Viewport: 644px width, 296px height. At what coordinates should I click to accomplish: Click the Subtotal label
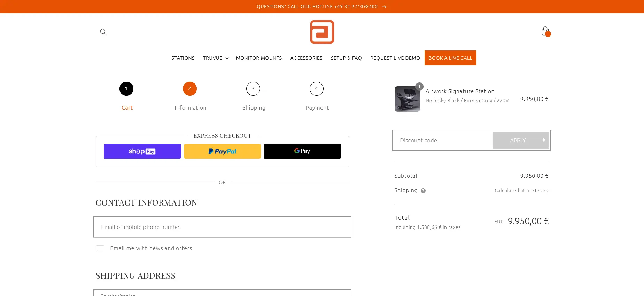coord(406,176)
